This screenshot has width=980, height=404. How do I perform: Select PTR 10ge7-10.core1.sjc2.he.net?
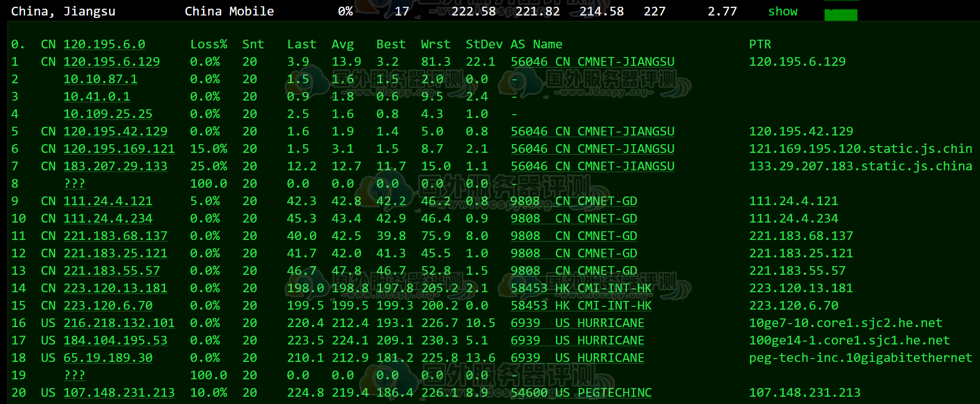pyautogui.click(x=846, y=323)
